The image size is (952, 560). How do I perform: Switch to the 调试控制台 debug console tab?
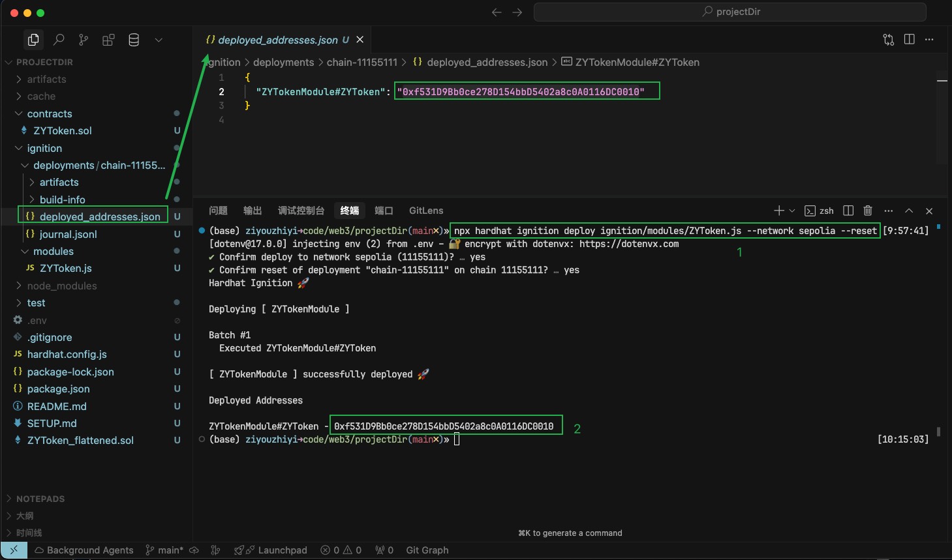click(301, 211)
